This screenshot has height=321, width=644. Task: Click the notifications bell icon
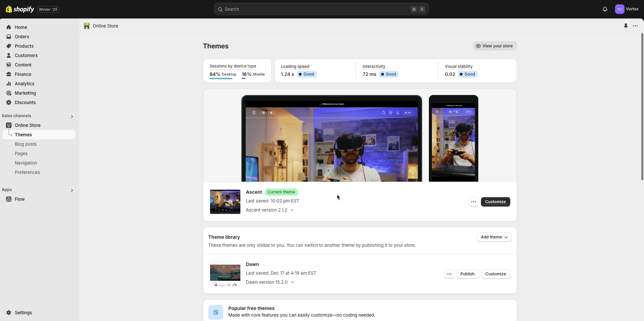tap(605, 9)
